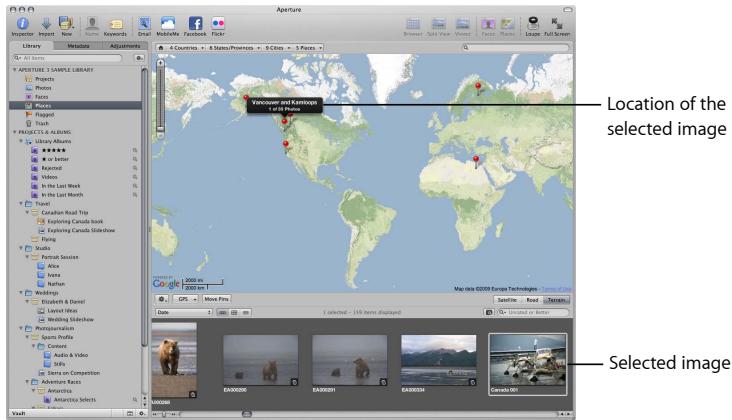Click the vault panel toggle icon
Screen dimensions: 732x420
pyautogui.click(x=130, y=413)
